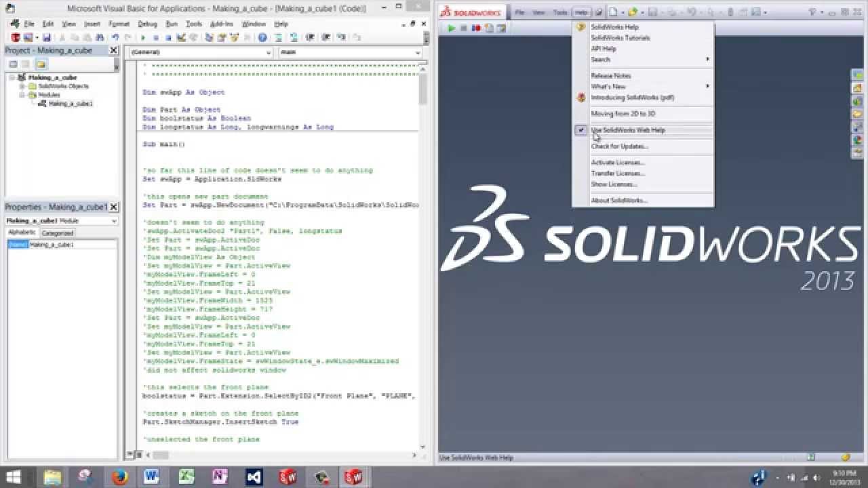
Task: Expand the Search submenu arrow
Action: click(x=707, y=60)
